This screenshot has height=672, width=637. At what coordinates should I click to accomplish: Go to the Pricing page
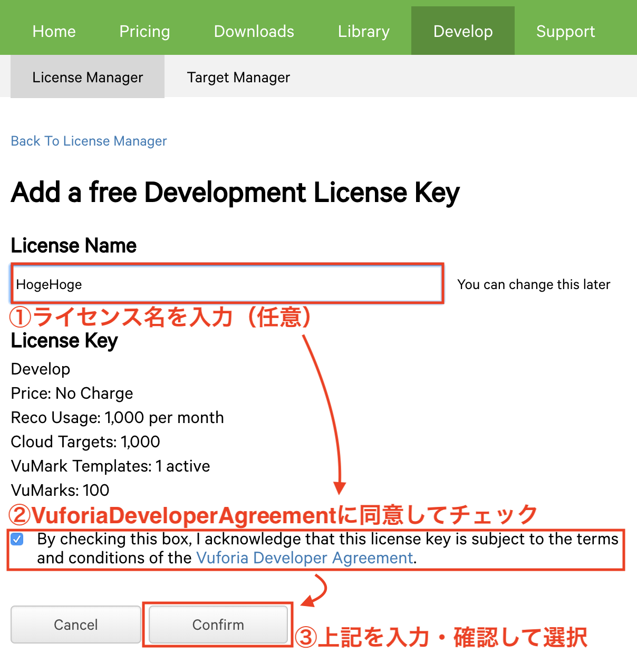(x=144, y=31)
